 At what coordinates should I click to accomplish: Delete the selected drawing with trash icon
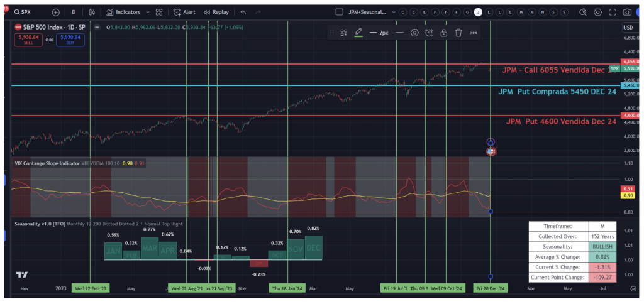[458, 33]
